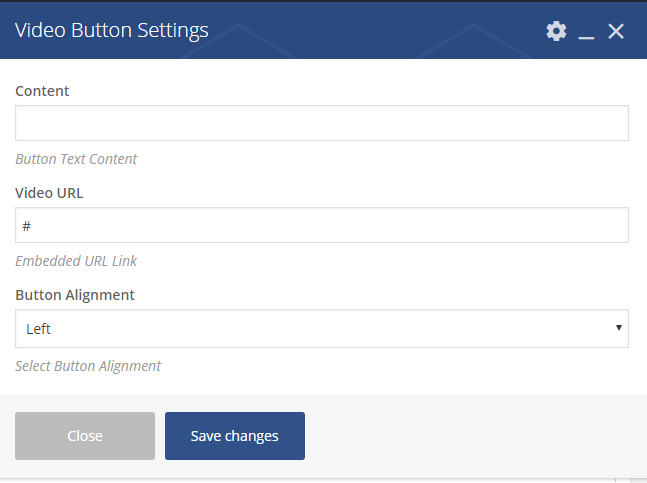Click the Embedded URL Link hint text
This screenshot has height=483, width=647.
[76, 261]
